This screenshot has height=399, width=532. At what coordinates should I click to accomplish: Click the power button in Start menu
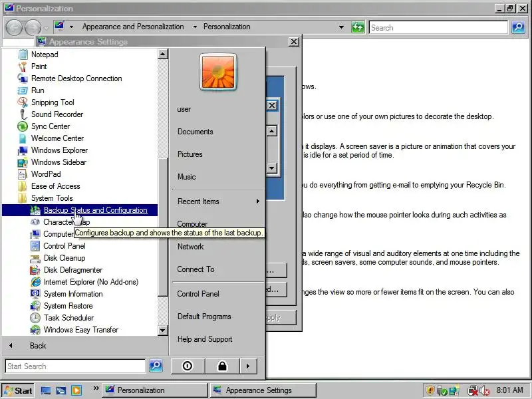188,366
